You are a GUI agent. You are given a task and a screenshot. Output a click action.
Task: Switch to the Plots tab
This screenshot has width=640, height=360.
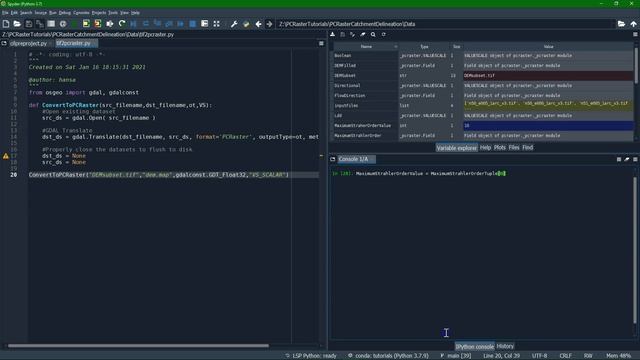click(x=500, y=148)
